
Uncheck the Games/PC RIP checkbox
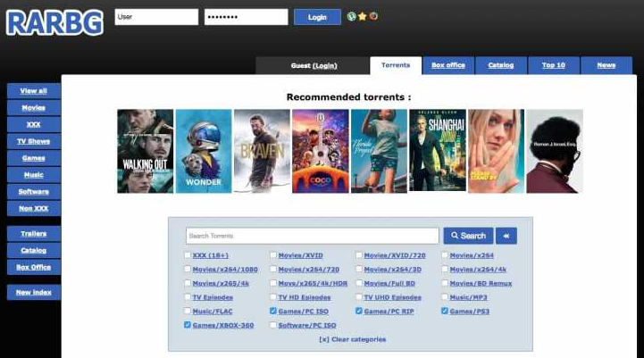click(359, 312)
